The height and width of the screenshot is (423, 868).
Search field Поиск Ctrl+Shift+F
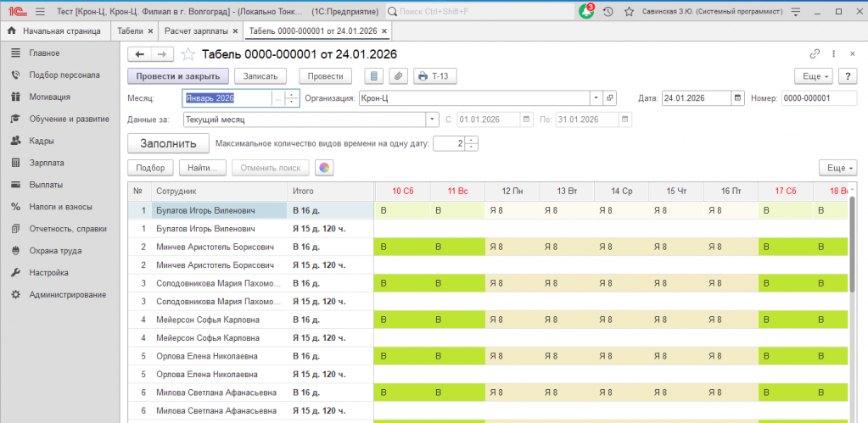pos(479,12)
